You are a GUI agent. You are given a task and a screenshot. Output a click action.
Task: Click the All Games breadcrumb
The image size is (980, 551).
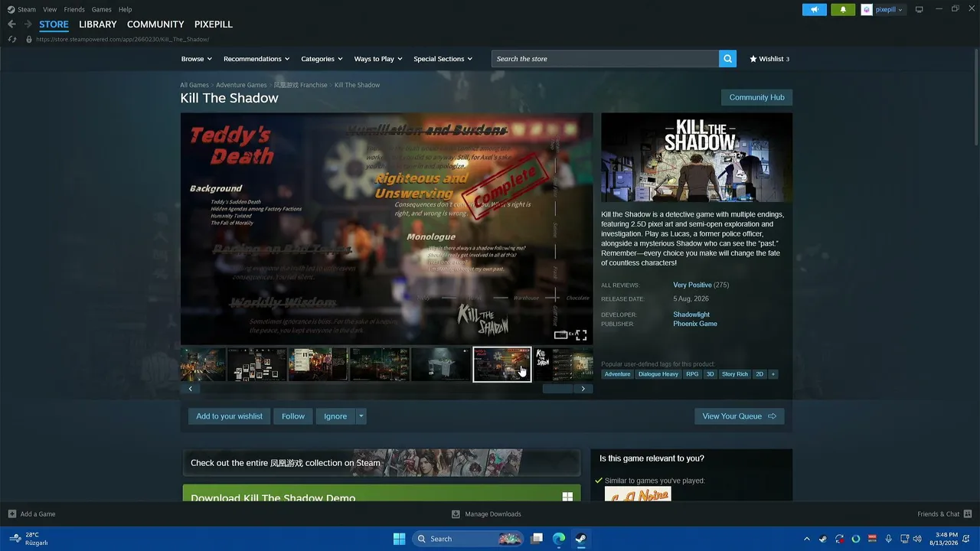pyautogui.click(x=194, y=85)
